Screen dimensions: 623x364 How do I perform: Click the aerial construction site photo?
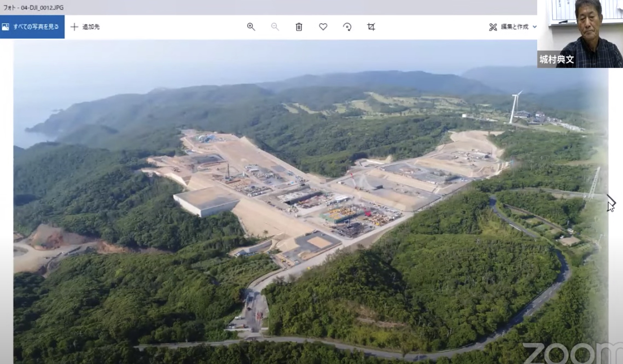pos(311,202)
